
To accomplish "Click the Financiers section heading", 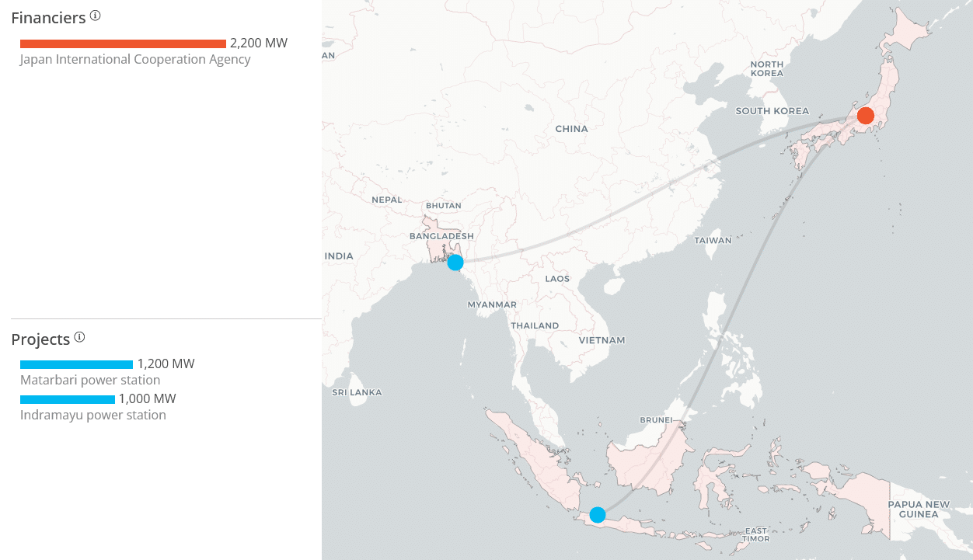I will point(48,18).
